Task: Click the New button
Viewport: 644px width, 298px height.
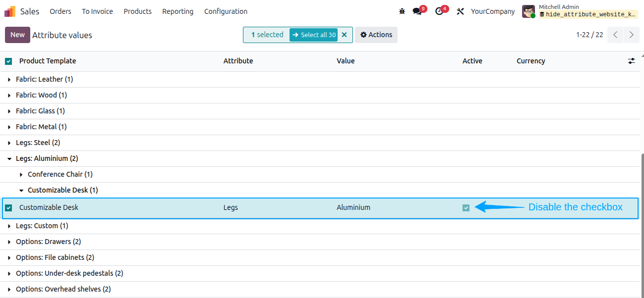Action: pyautogui.click(x=17, y=35)
